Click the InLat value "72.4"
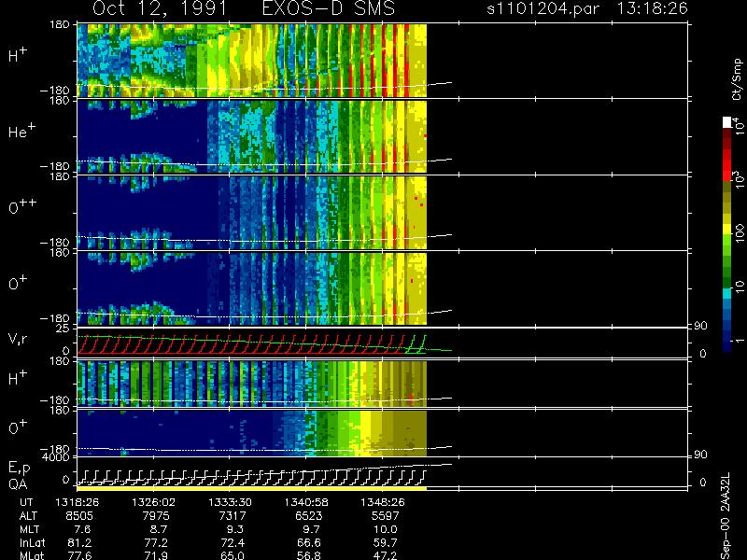Viewport: 747px width, 560px height. tap(232, 543)
